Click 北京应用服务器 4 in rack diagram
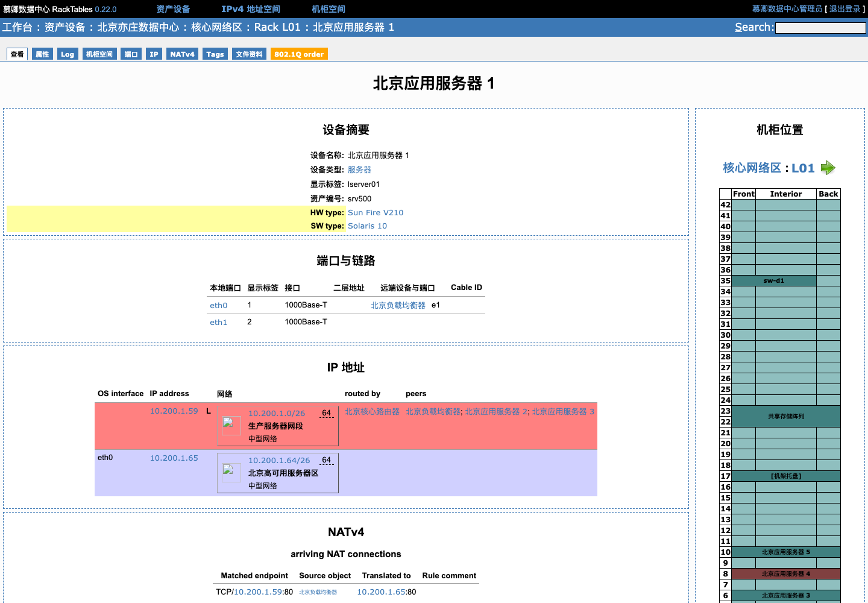This screenshot has height=603, width=868. point(786,574)
